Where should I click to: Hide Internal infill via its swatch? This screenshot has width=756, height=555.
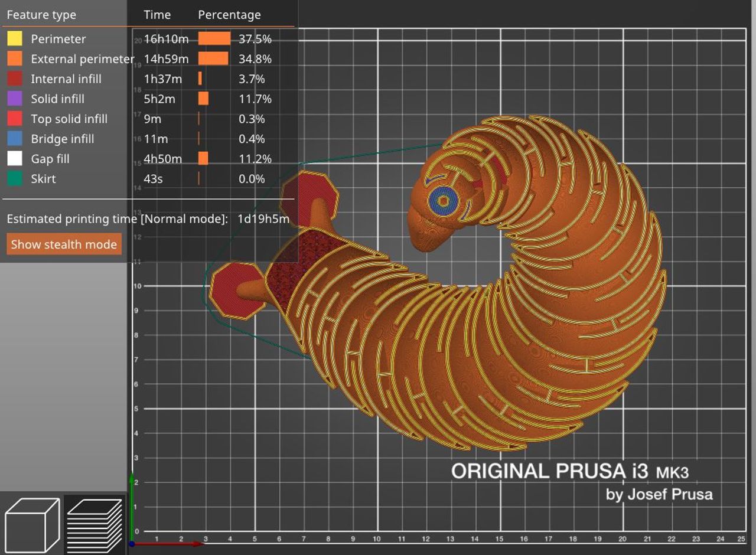click(x=15, y=79)
